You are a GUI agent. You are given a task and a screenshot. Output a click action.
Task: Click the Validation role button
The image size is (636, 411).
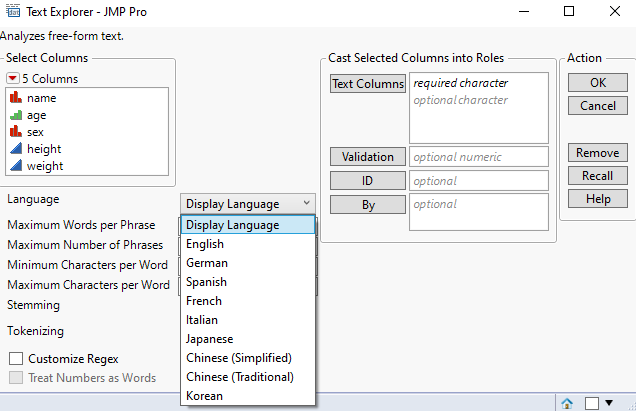coord(367,157)
